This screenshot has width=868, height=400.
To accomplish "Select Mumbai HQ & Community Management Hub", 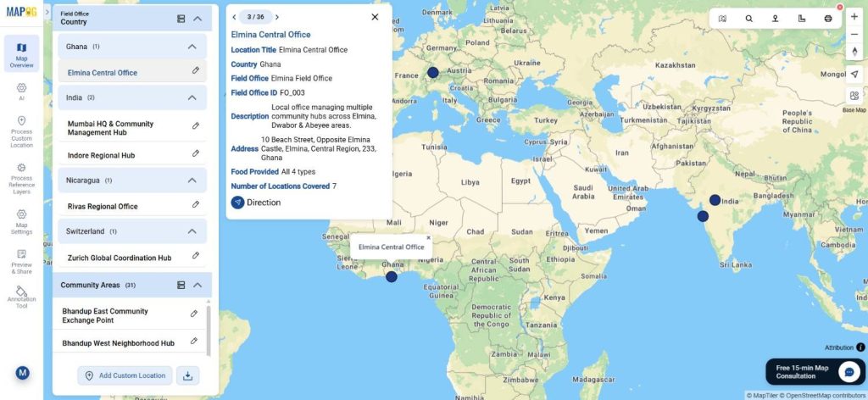I will [x=111, y=128].
